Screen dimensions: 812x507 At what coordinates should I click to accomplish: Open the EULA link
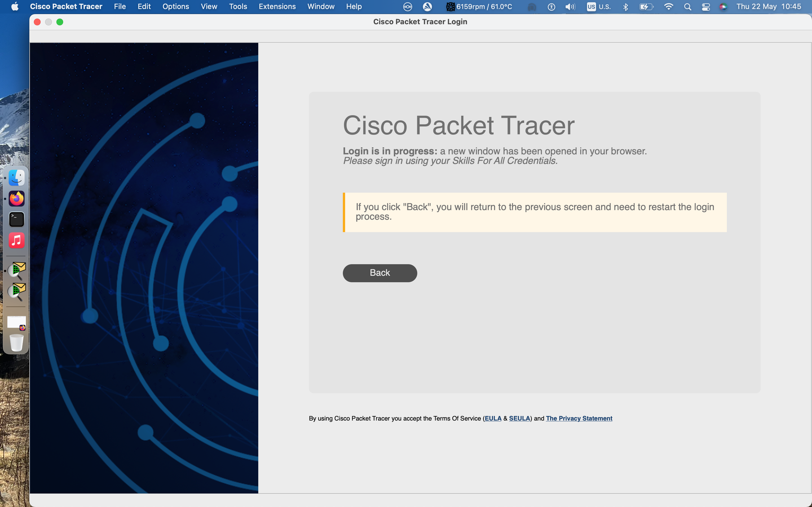(x=493, y=418)
